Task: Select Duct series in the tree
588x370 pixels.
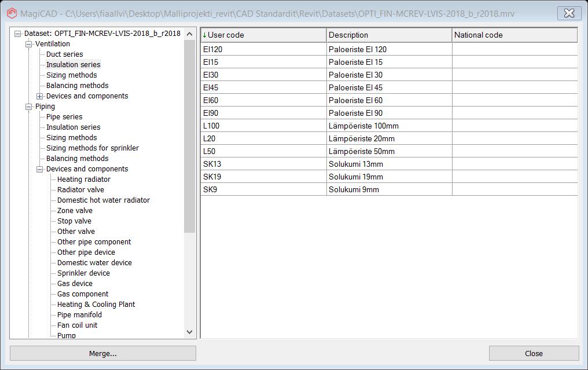Action: pos(64,54)
